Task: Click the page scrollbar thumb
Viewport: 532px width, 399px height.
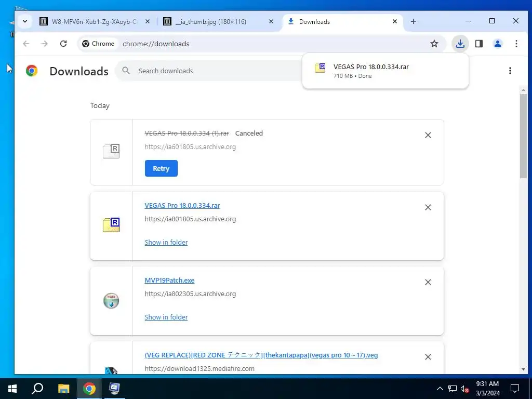Action: coord(523,136)
